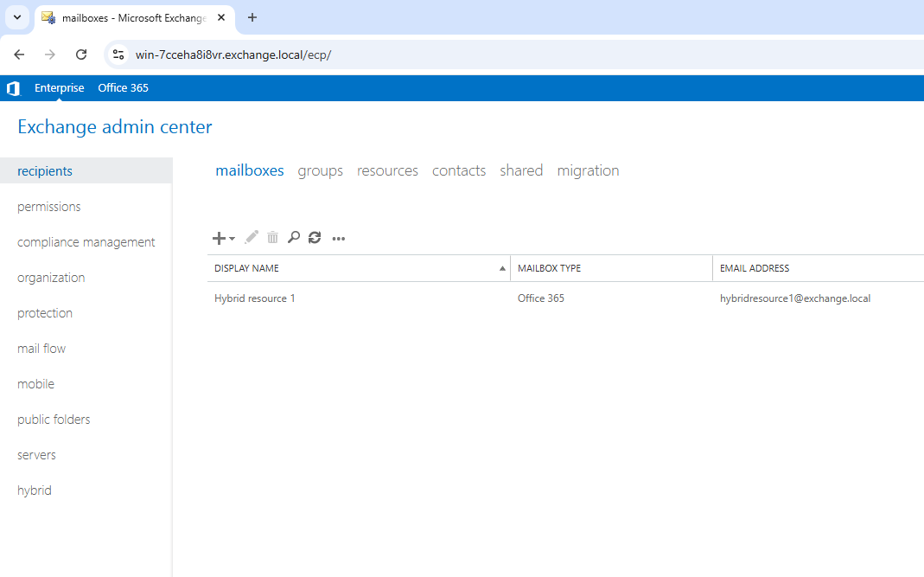Viewport: 924px width, 577px height.
Task: Open mail flow section
Action: 41,348
